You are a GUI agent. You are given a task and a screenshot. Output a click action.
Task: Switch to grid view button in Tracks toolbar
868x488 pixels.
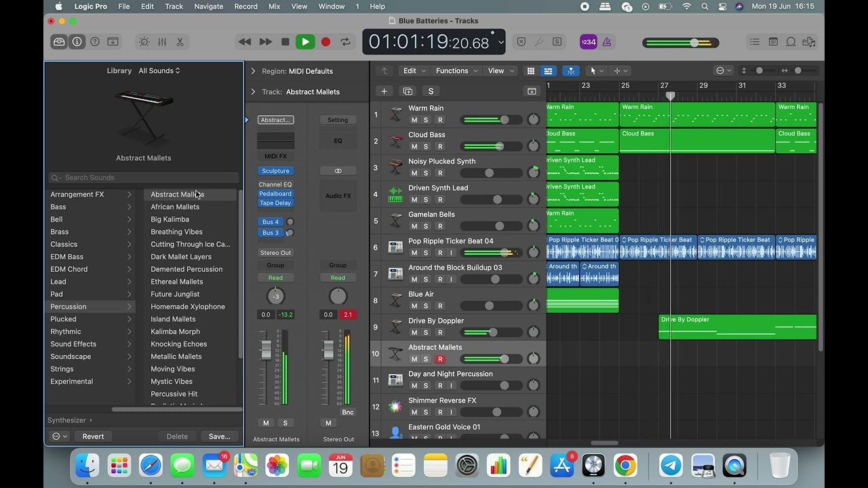coord(531,70)
